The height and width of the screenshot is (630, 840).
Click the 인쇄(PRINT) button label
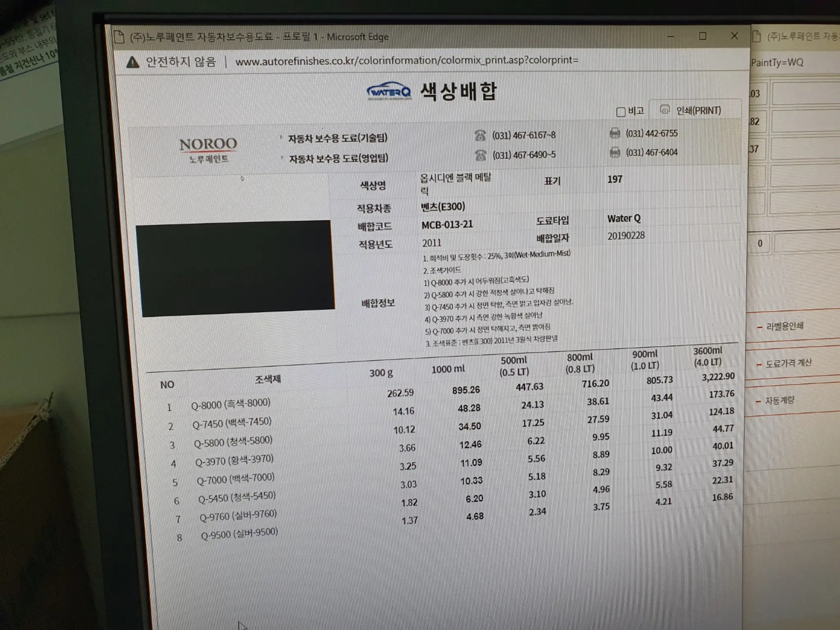(x=698, y=111)
